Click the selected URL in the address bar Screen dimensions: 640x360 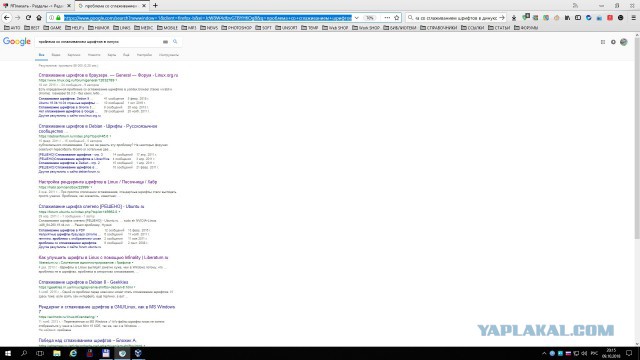pos(207,18)
